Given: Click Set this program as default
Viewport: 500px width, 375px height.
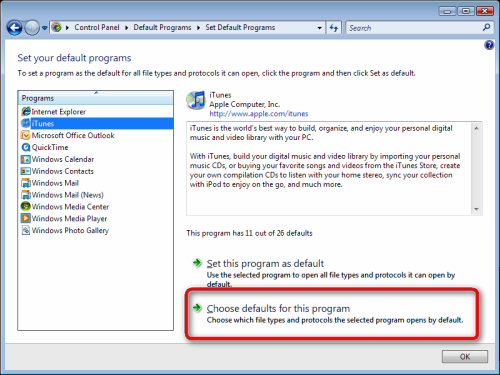Looking at the screenshot, I should pos(265,263).
